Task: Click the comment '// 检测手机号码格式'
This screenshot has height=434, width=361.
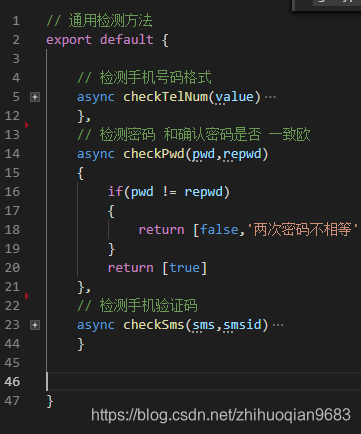Action: point(144,78)
